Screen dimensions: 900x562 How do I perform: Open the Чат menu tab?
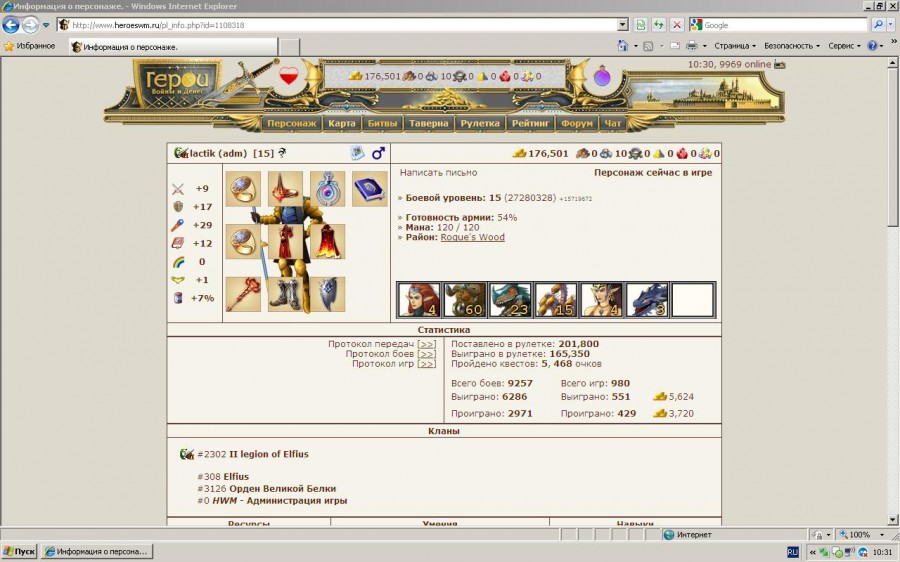coord(612,123)
